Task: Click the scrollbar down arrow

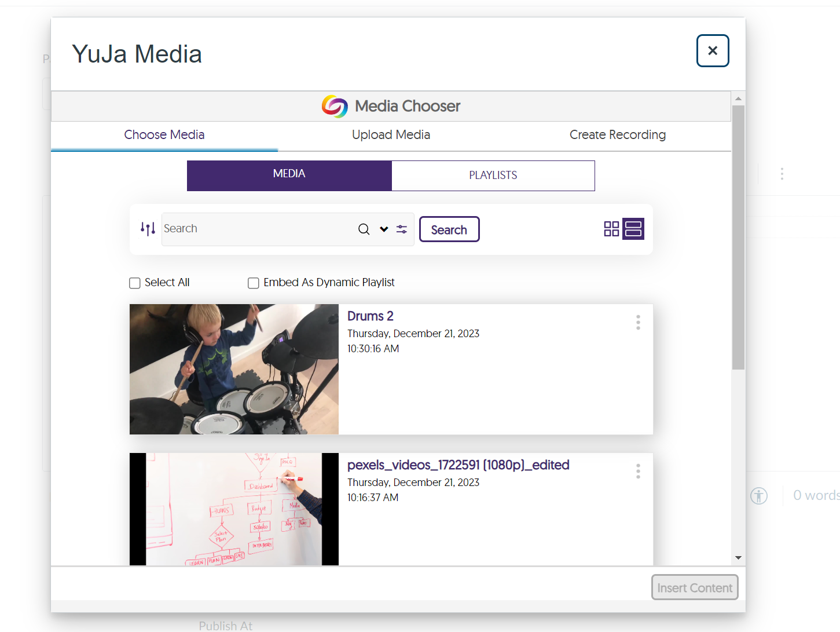Action: pyautogui.click(x=738, y=558)
